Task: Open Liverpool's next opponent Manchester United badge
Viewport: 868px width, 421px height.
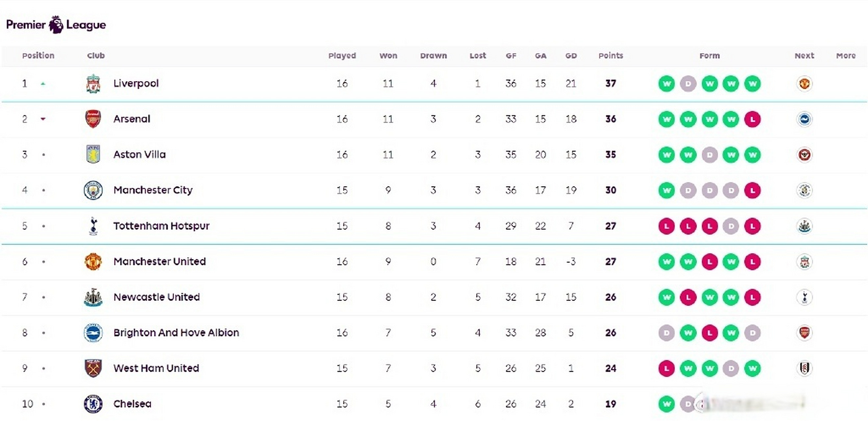Action: click(x=804, y=84)
